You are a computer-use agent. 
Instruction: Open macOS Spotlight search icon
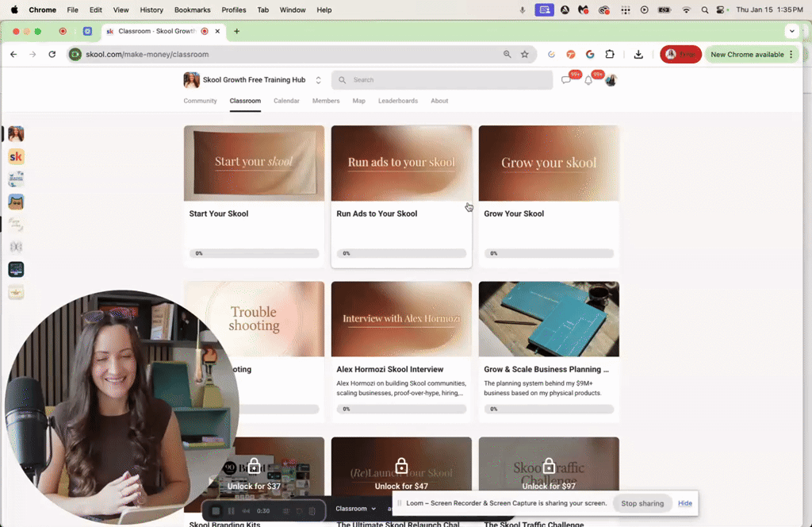click(x=705, y=10)
